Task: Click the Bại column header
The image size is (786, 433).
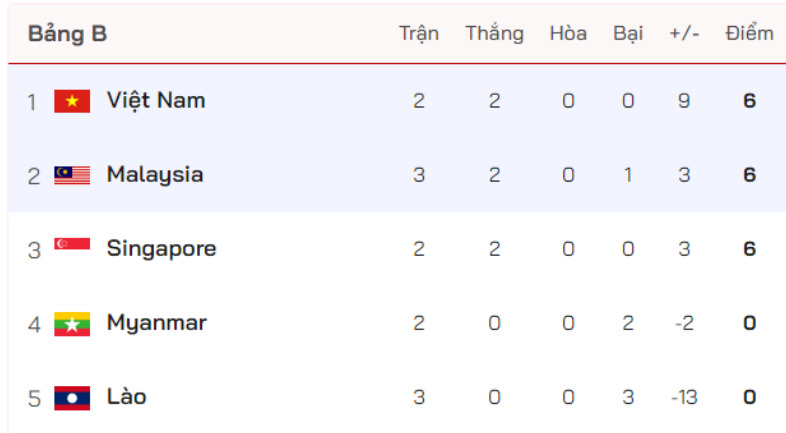Action: pyautogui.click(x=628, y=33)
